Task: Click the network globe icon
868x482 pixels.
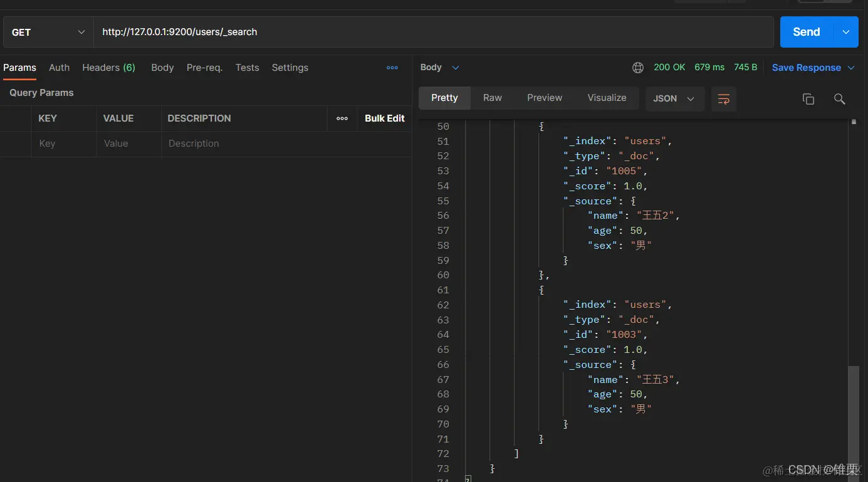Action: coord(638,68)
